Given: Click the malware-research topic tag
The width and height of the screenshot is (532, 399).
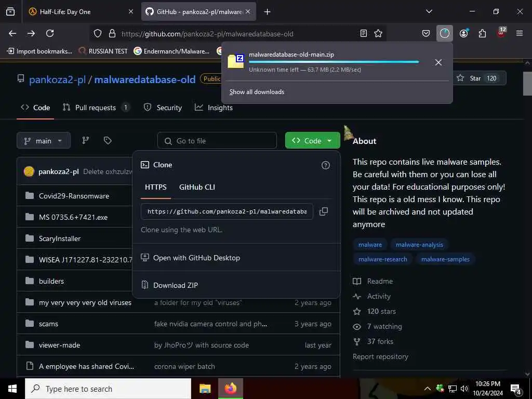Looking at the screenshot, I should point(382,259).
